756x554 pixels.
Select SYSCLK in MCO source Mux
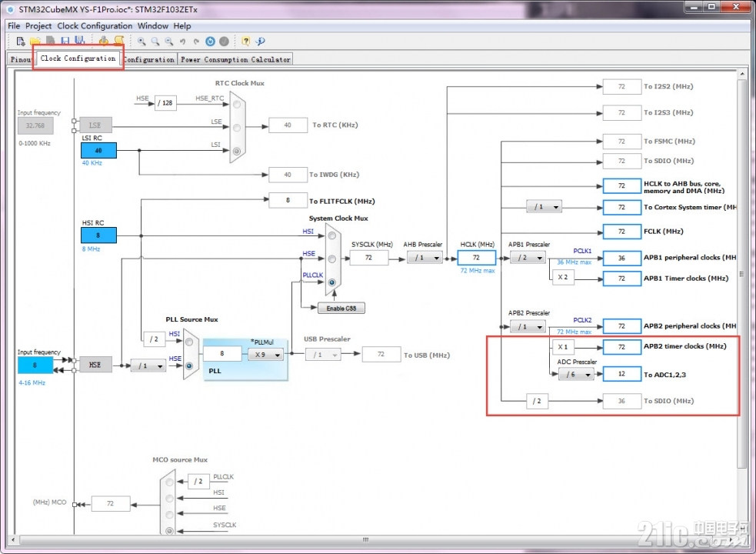(169, 530)
